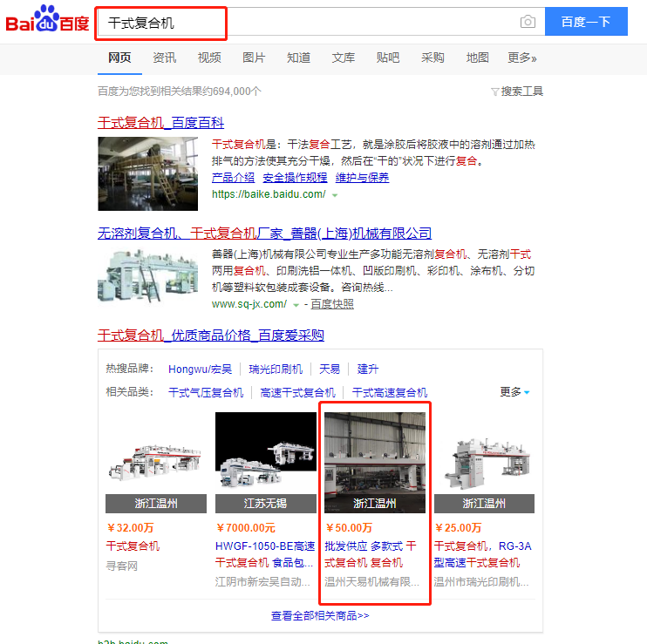The image size is (647, 644).
Task: Click the https://baike.baidu.com/ URL
Action: [x=269, y=194]
